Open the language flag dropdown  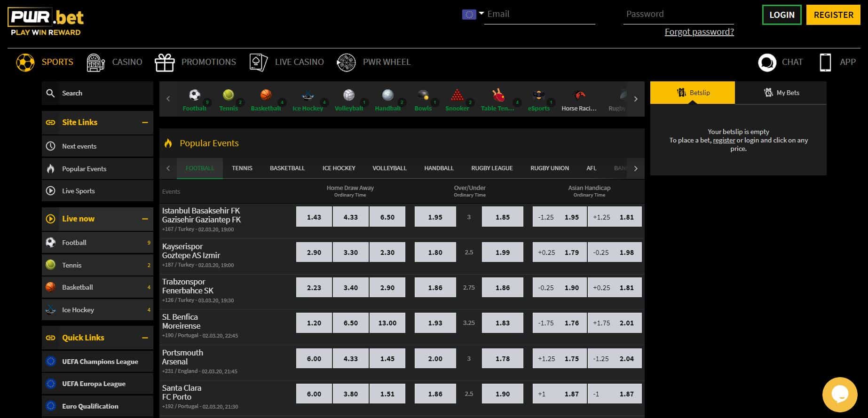(473, 14)
